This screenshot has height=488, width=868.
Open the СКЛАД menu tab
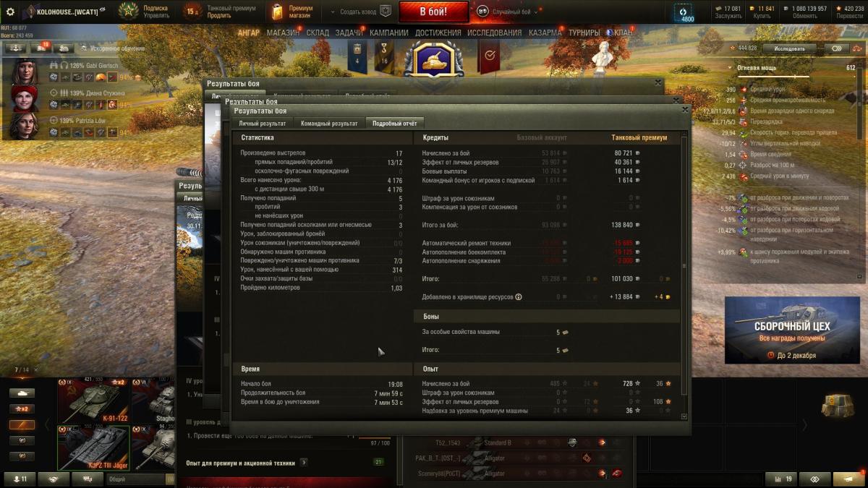(x=318, y=33)
